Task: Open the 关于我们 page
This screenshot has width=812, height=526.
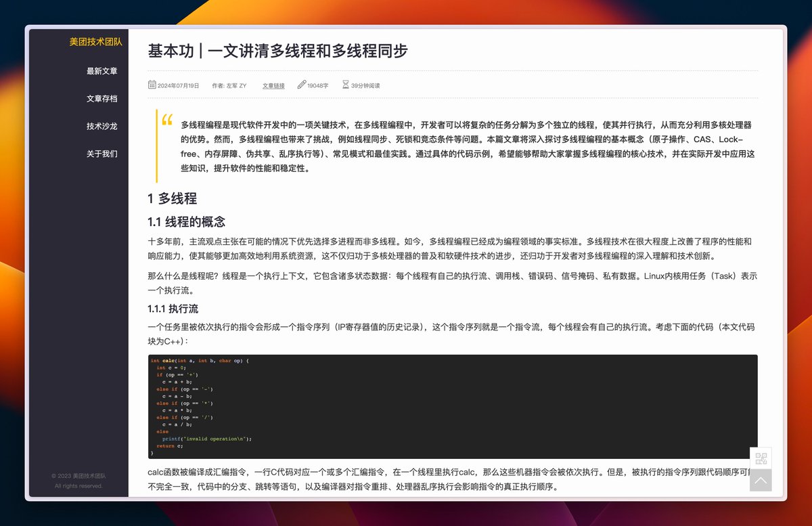Action: pos(102,154)
